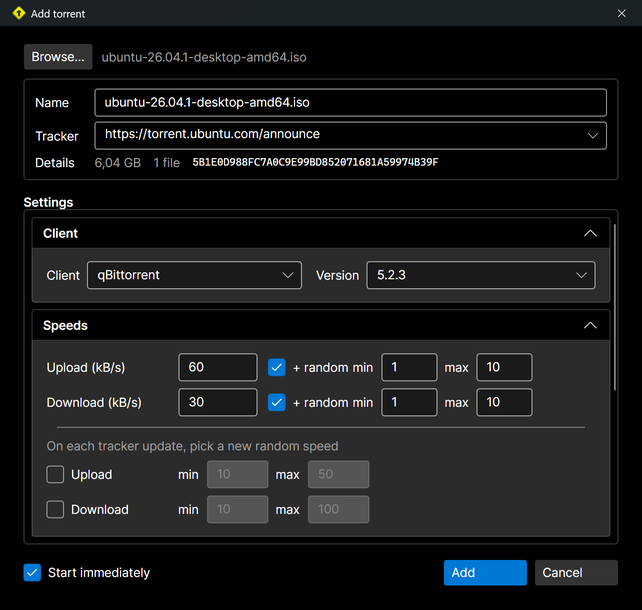This screenshot has height=610, width=642.
Task: Click the '1 file' detail text
Action: (167, 163)
